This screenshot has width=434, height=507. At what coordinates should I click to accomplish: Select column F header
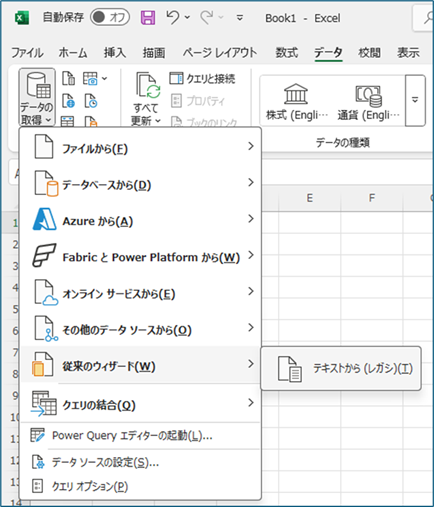tap(372, 198)
